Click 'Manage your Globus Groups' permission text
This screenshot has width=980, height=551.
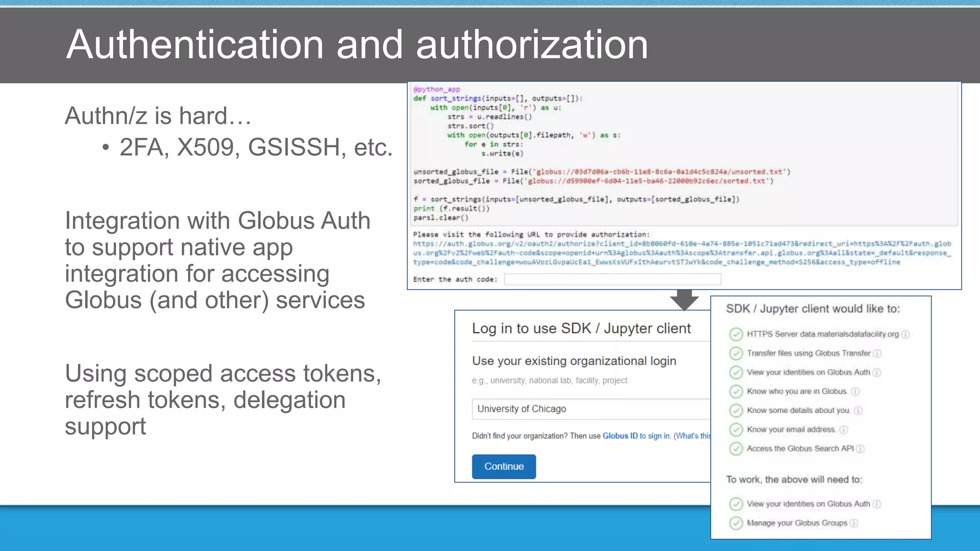tap(797, 523)
